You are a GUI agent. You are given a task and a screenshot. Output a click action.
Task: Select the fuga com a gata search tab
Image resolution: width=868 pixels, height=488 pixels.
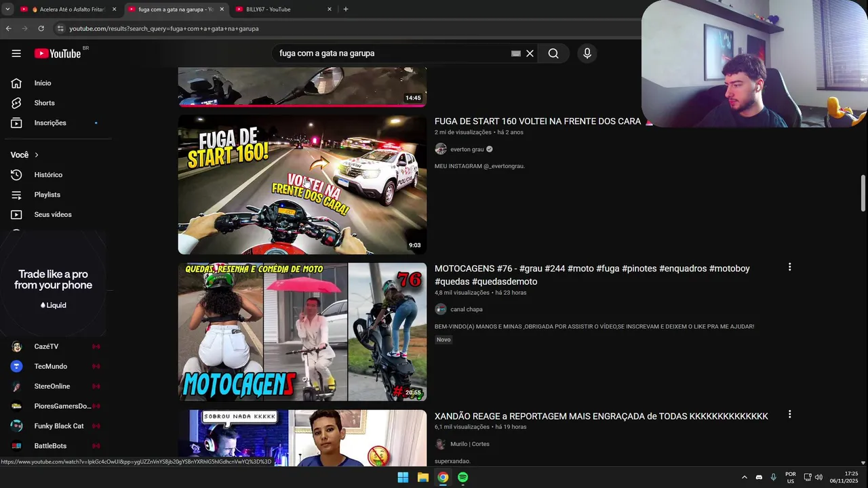click(x=176, y=9)
